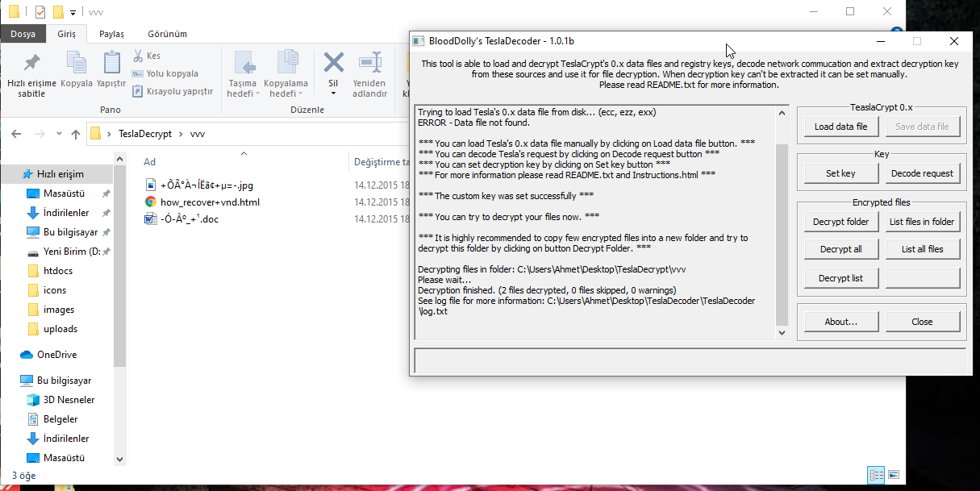Click the Explorer back arrow
The image size is (980, 491).
click(16, 134)
